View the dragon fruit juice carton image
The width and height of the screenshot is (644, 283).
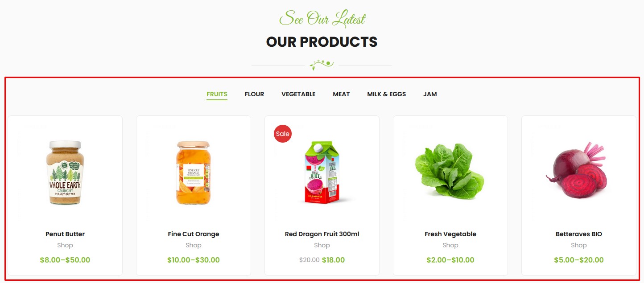click(322, 172)
